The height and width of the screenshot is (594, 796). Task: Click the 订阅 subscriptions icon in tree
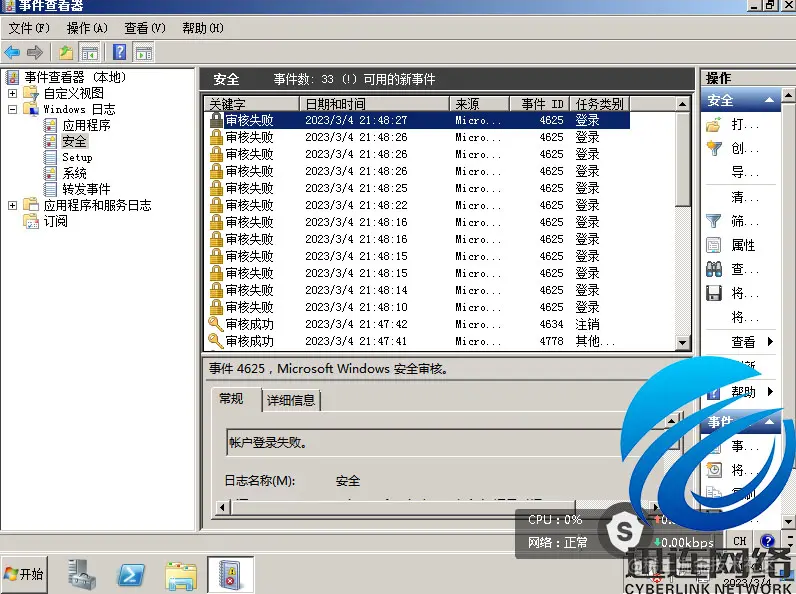[31, 221]
